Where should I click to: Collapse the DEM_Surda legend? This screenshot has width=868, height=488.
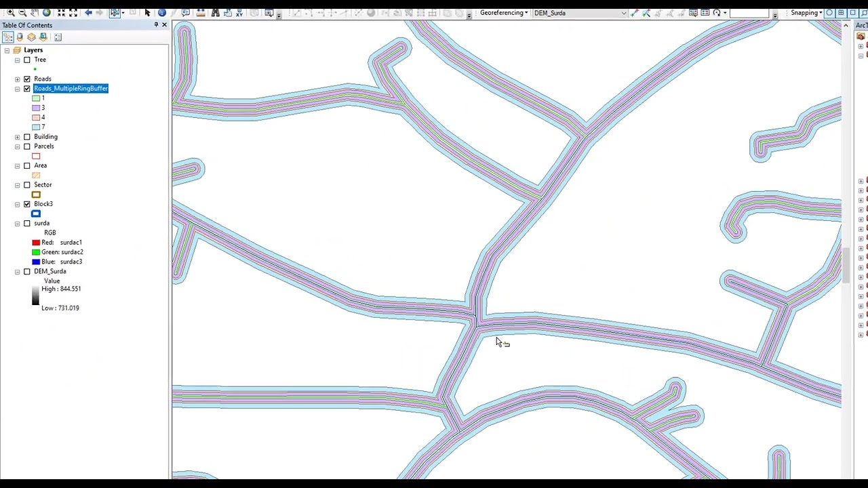18,272
